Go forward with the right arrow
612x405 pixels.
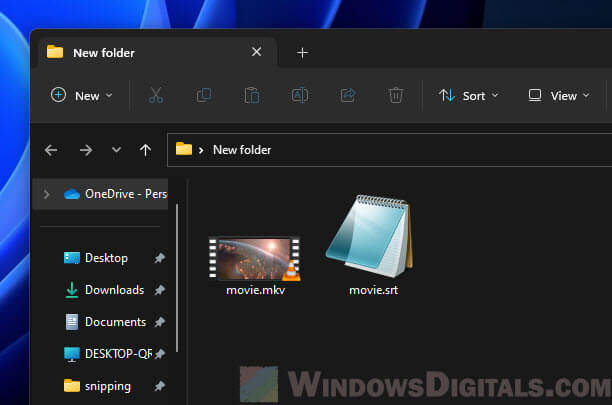tap(86, 150)
